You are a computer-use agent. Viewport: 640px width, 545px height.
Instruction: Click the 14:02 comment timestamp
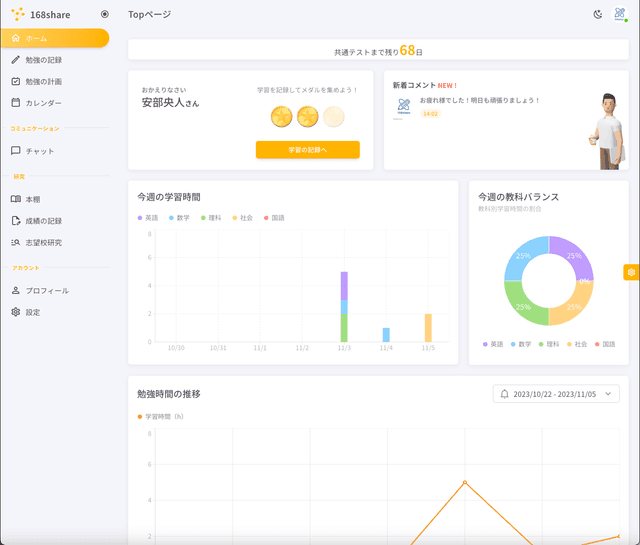coord(430,114)
